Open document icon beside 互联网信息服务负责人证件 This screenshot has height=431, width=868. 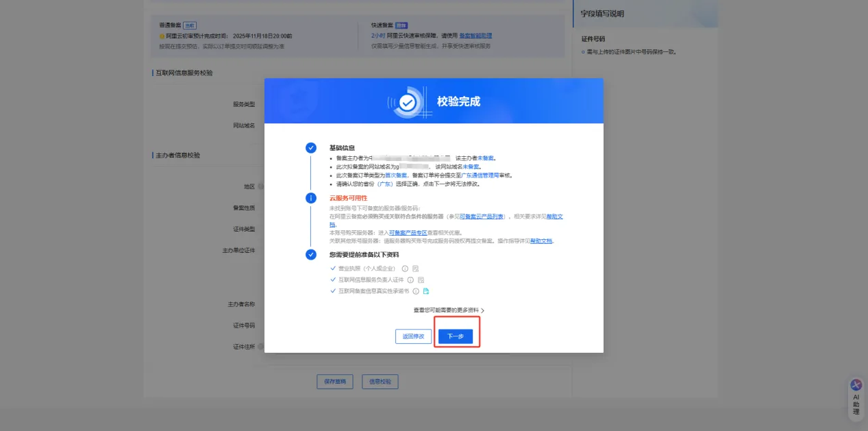[x=421, y=280]
